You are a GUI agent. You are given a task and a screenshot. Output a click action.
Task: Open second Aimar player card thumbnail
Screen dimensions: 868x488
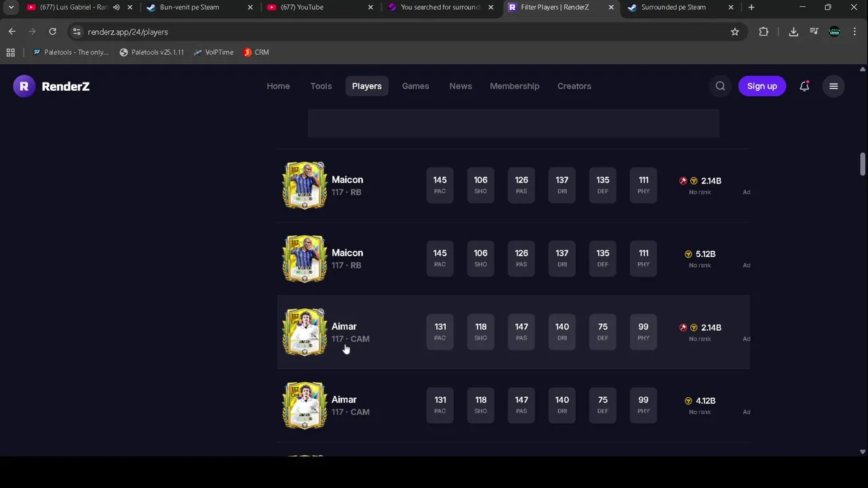(304, 405)
